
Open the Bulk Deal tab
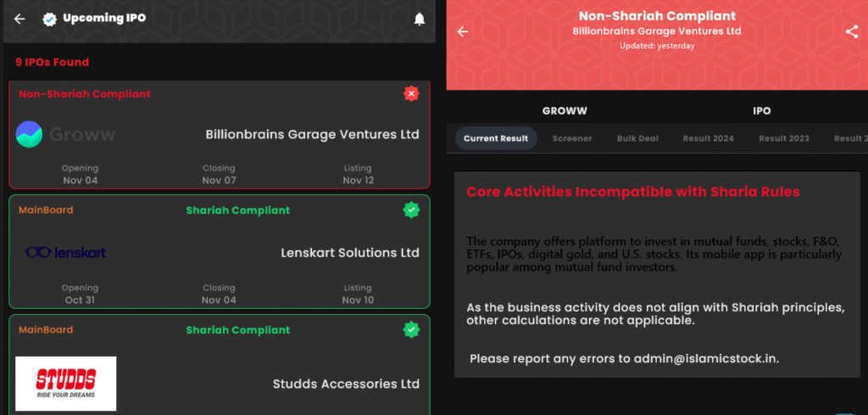[x=637, y=138]
